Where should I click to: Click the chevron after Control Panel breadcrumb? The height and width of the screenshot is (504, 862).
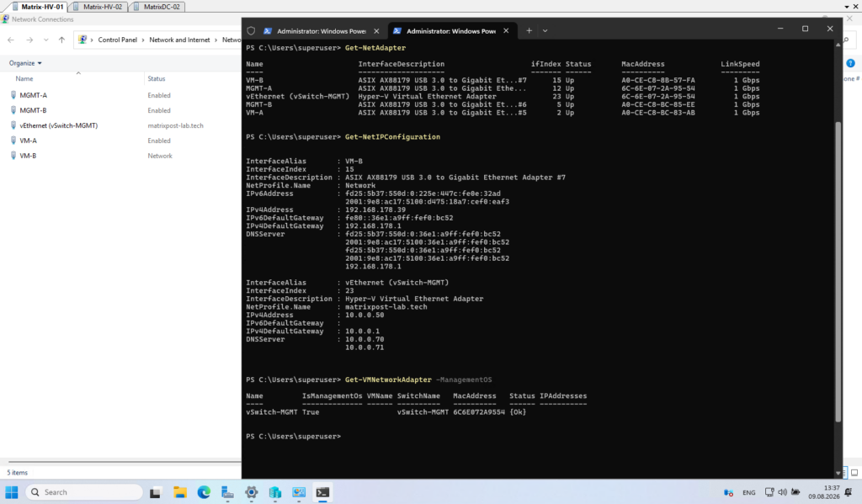(143, 40)
